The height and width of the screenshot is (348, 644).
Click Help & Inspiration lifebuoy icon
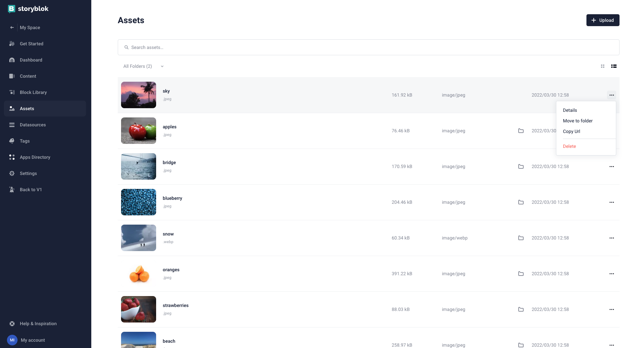(12, 324)
